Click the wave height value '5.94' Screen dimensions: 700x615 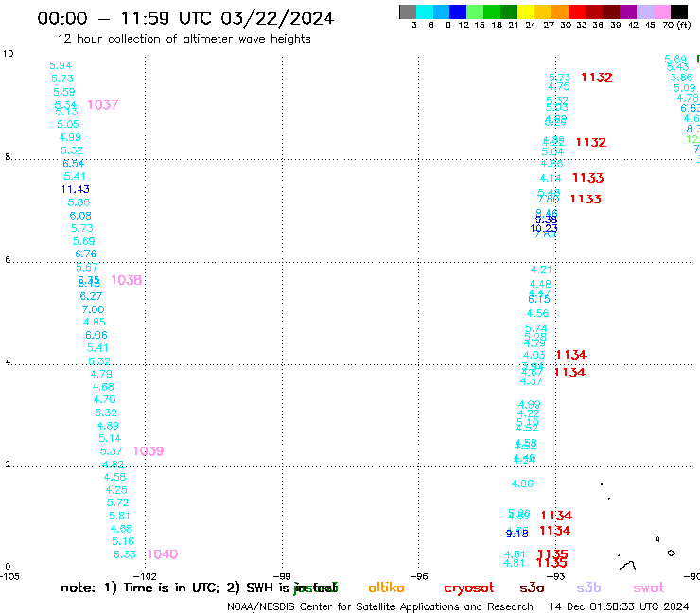click(x=61, y=65)
